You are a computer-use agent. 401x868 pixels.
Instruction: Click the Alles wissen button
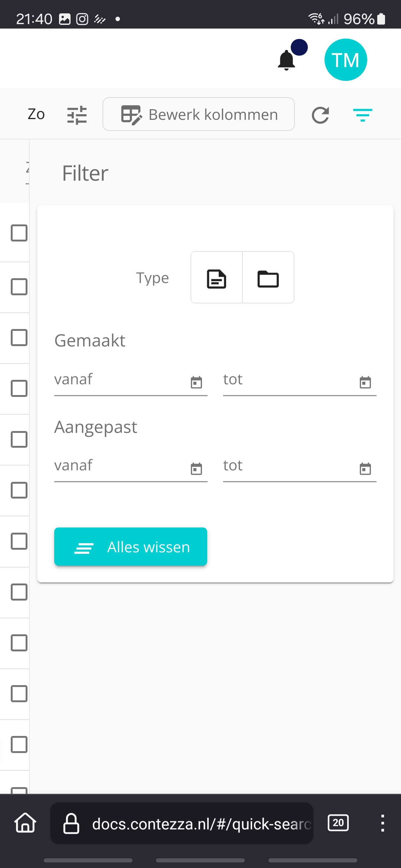click(131, 547)
